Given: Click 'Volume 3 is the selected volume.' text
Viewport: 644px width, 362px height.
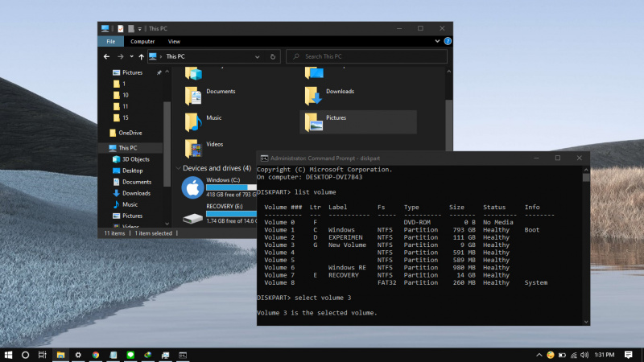Looking at the screenshot, I should [316, 313].
